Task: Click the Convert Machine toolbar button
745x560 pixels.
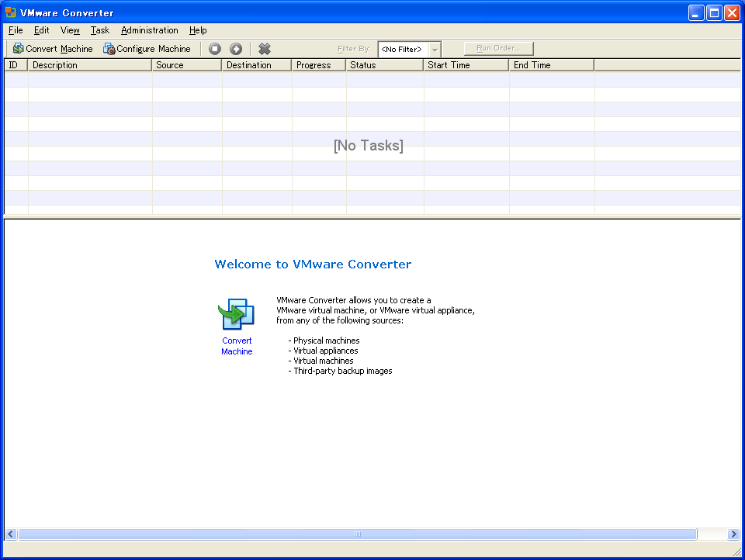Action: pos(52,48)
